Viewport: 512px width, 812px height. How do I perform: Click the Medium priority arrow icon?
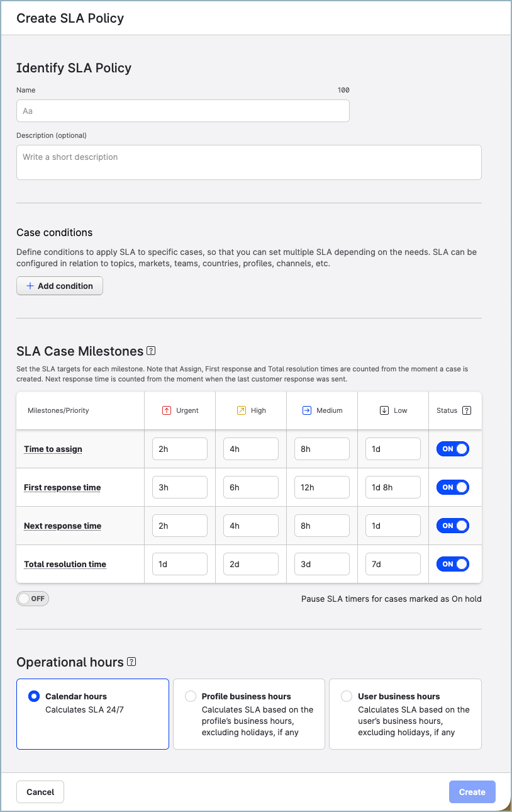(307, 410)
